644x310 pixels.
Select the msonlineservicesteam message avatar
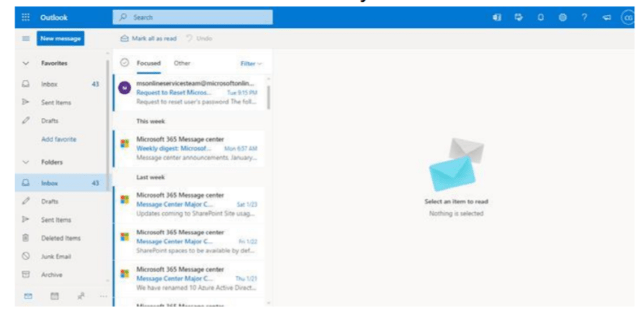click(123, 88)
